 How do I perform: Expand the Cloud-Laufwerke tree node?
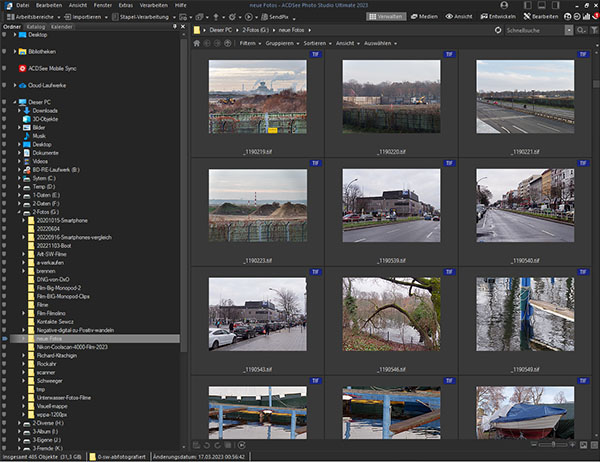point(14,85)
